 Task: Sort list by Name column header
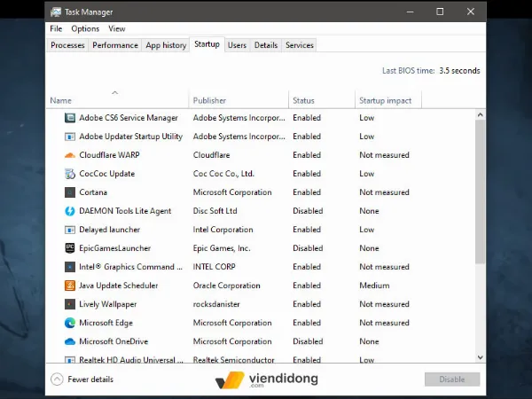pyautogui.click(x=115, y=100)
